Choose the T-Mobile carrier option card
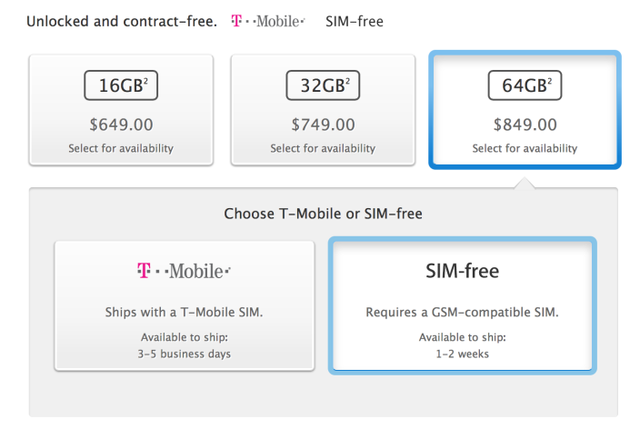This screenshot has height=439, width=640. click(x=183, y=305)
